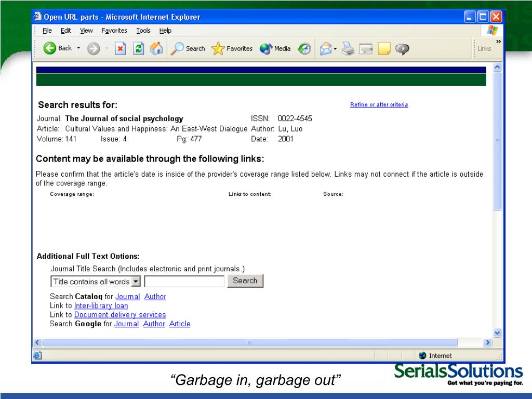Click the Windows flag logo icon
This screenshot has width=532, height=399.
click(x=493, y=31)
